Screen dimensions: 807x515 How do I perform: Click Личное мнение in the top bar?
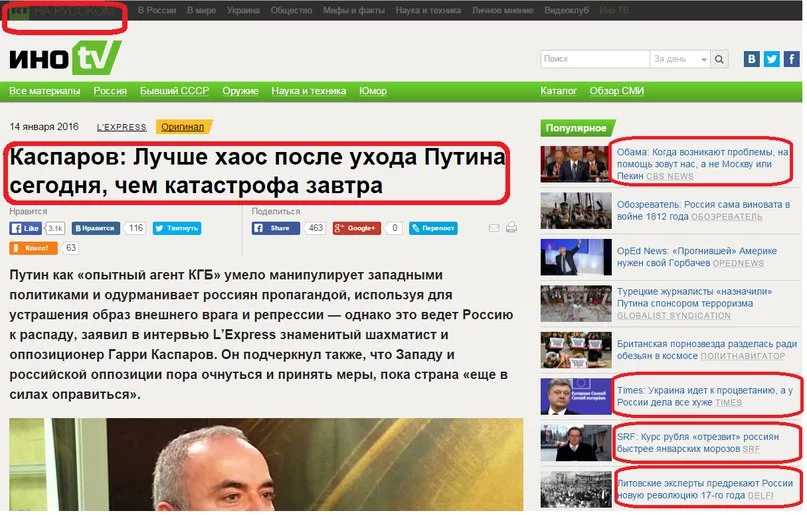click(502, 10)
